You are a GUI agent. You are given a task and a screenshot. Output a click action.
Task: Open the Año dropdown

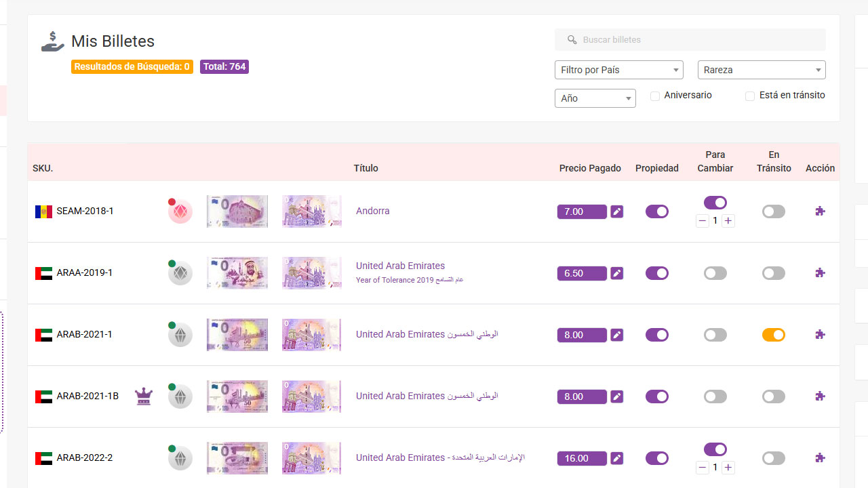[595, 98]
